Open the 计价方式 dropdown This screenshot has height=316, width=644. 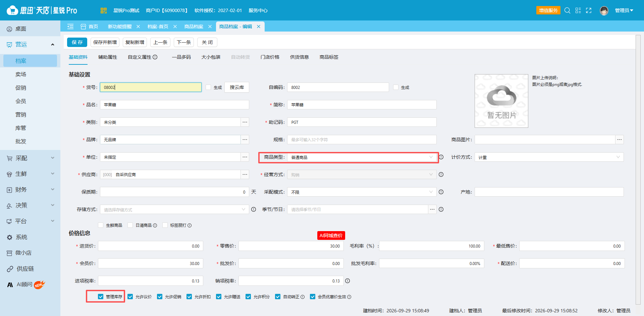549,157
